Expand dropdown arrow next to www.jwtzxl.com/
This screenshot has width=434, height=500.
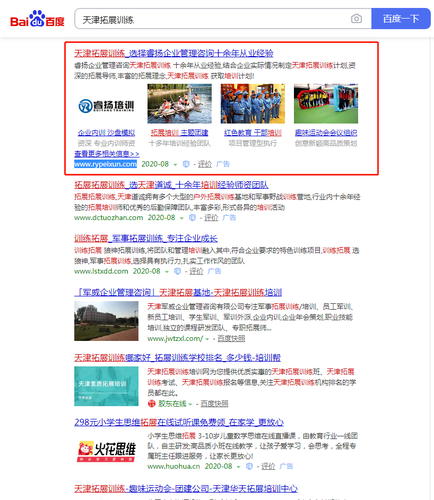tap(207, 339)
